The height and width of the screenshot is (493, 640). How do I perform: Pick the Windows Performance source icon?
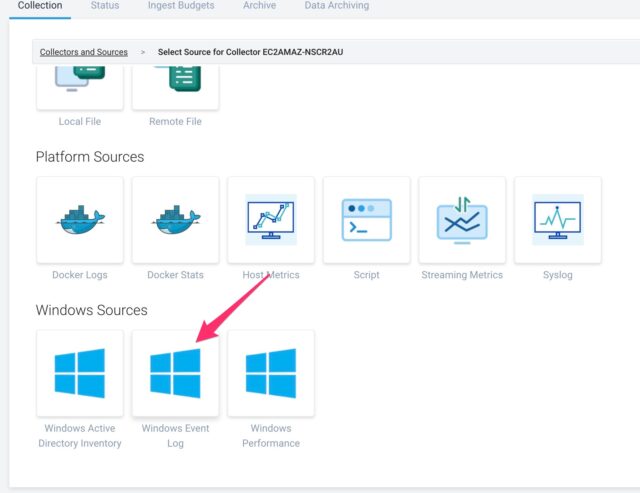point(271,373)
